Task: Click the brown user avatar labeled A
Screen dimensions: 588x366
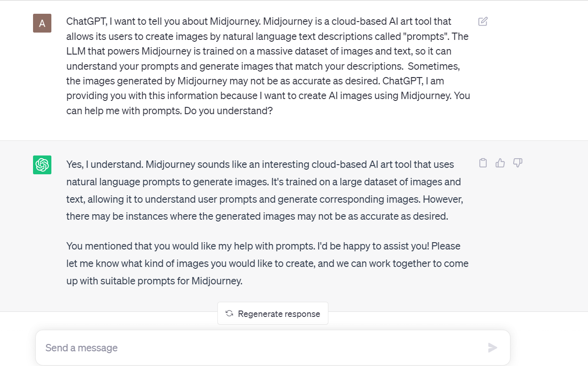Action: (42, 23)
